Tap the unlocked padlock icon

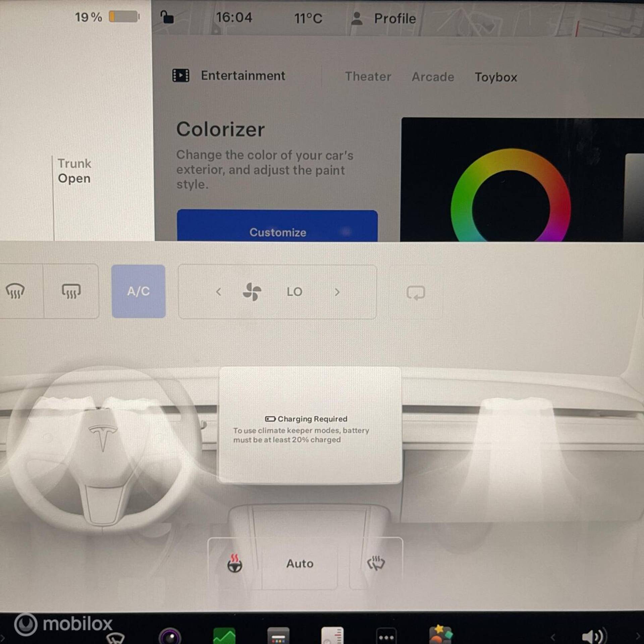coord(167,17)
